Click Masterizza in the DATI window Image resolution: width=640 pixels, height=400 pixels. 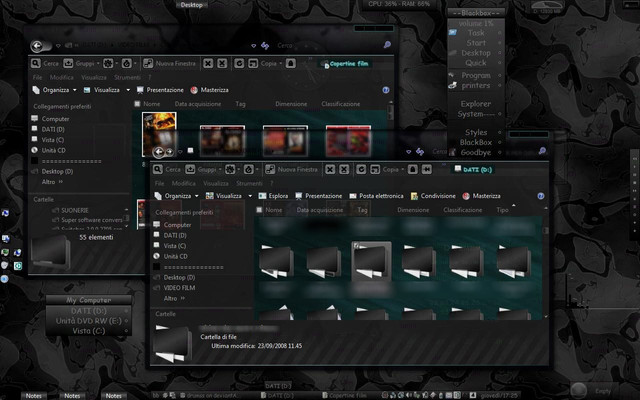(481, 196)
